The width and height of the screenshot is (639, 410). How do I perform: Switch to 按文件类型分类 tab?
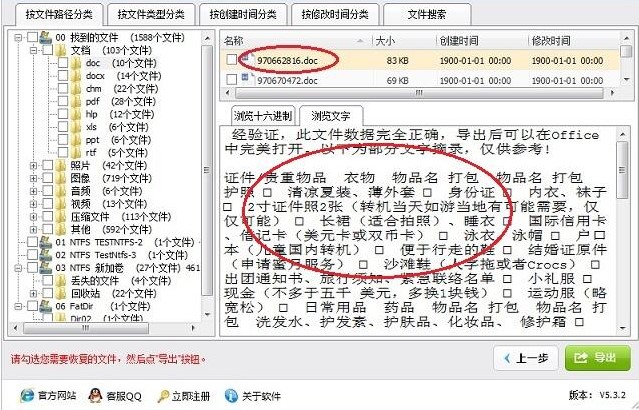tap(151, 15)
